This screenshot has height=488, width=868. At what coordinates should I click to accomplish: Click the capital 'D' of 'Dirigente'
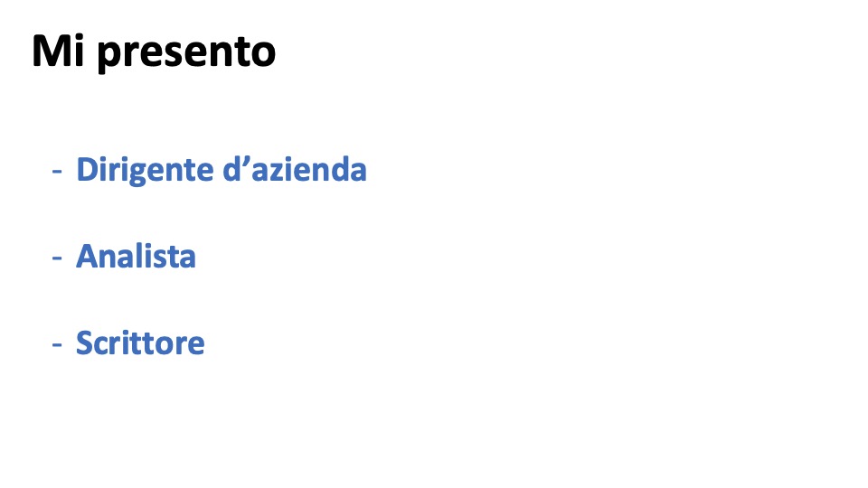pos(87,169)
